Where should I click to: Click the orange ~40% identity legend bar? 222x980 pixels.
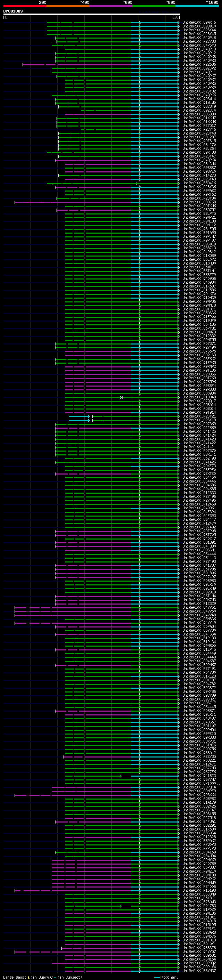[x=68, y=6]
